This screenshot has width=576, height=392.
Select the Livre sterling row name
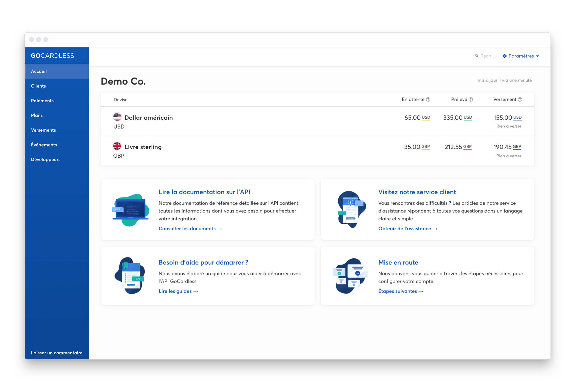click(x=143, y=147)
